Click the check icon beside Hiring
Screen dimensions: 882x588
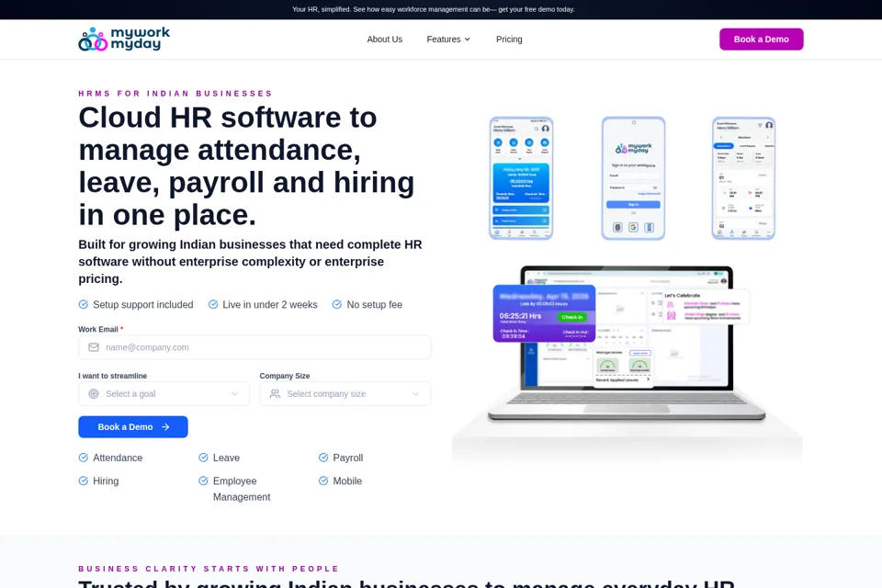point(84,481)
